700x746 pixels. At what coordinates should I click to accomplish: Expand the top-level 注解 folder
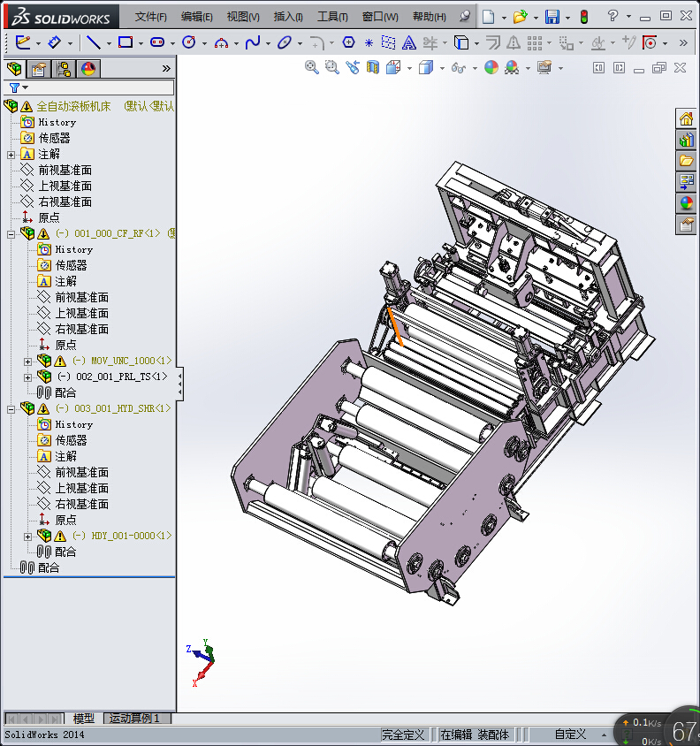(11, 155)
